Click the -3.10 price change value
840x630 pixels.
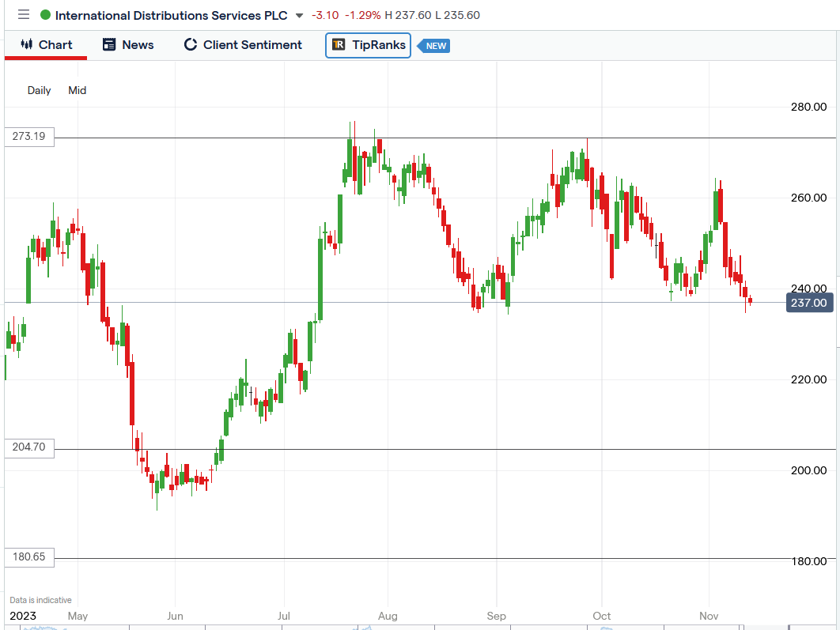325,16
